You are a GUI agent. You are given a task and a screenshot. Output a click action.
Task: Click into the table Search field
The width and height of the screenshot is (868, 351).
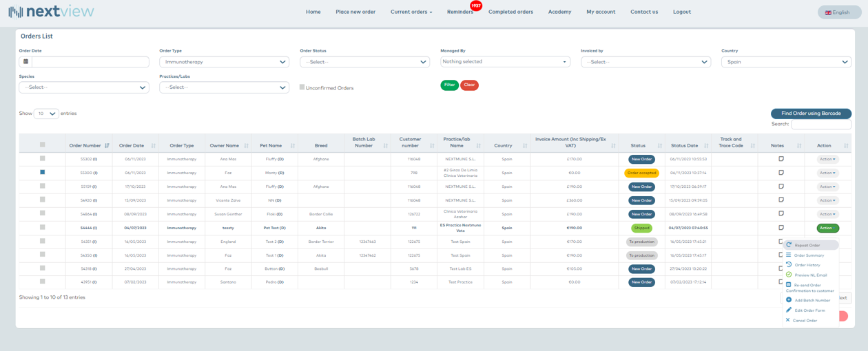[x=820, y=125]
